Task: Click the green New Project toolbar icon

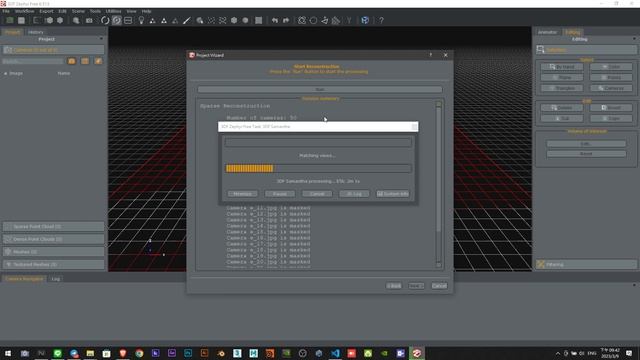Action: pos(9,20)
